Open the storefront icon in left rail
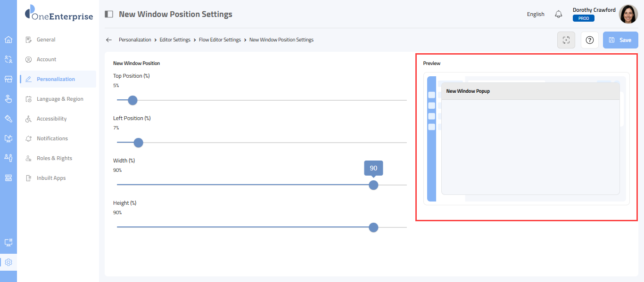Screen dimensions: 644x282 click(8, 79)
